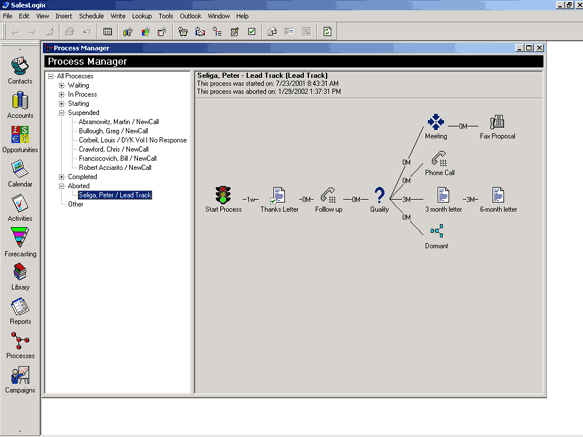Open Opportunities from the navigation bar
The height and width of the screenshot is (437, 583).
coord(20,139)
